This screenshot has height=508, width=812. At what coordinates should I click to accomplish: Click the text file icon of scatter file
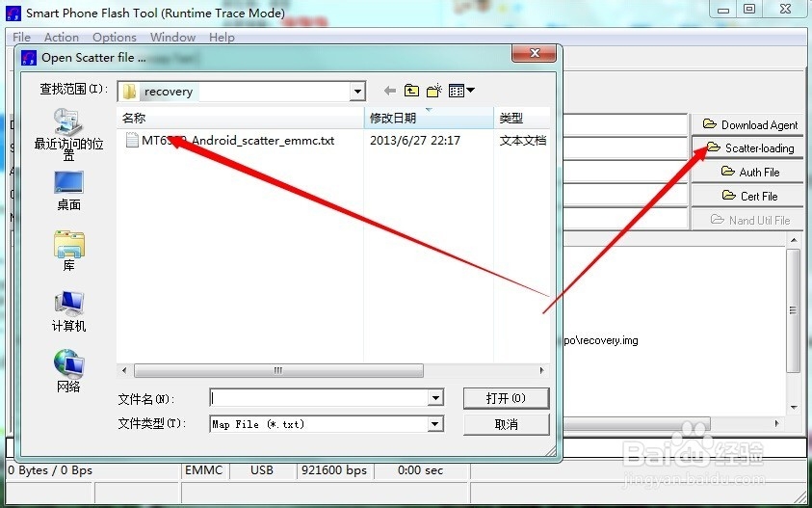click(132, 140)
